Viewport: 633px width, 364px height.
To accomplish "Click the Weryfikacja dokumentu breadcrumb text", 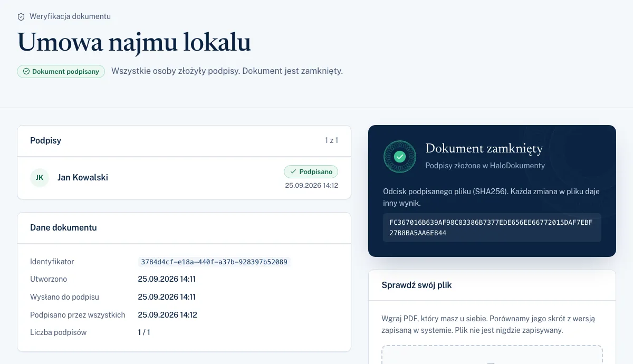I will pos(70,16).
